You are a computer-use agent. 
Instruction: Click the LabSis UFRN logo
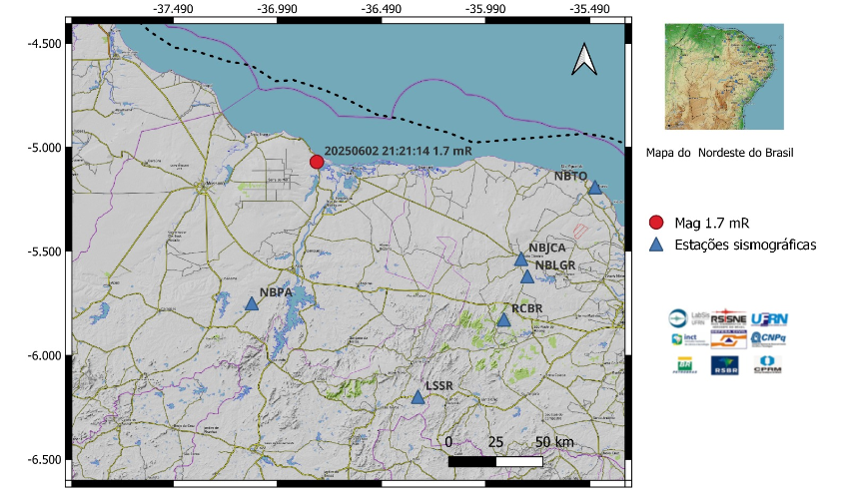click(x=686, y=317)
